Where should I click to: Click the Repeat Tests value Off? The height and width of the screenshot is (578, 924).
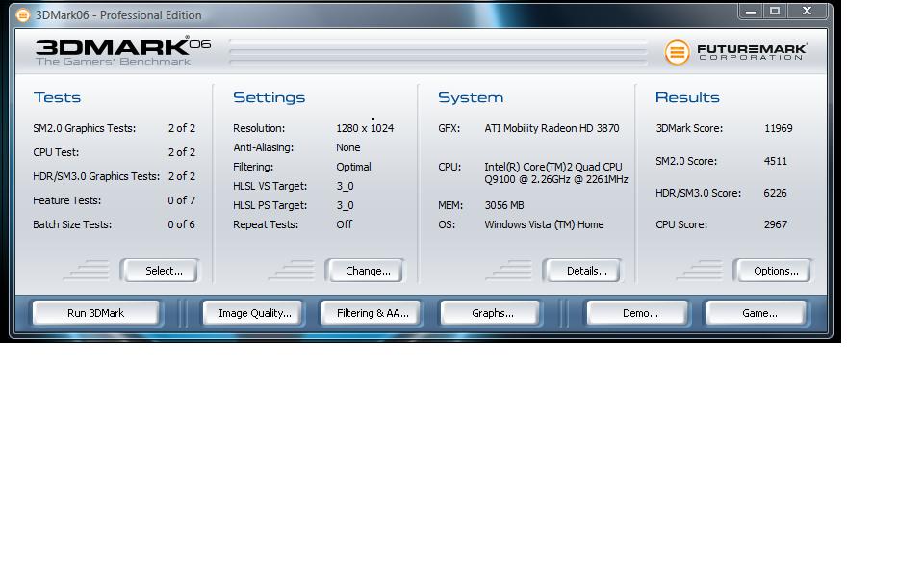point(345,224)
